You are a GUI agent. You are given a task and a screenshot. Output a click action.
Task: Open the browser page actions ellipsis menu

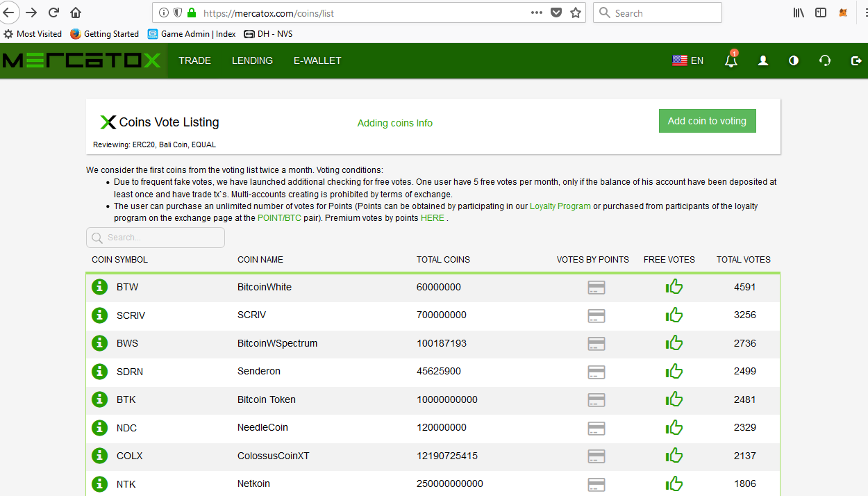537,13
